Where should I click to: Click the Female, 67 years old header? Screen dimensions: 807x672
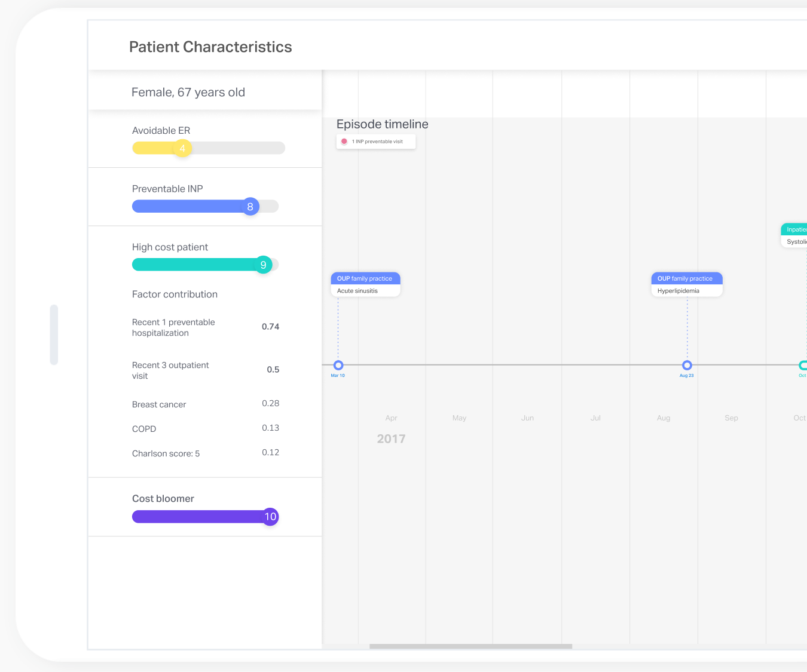click(x=188, y=93)
